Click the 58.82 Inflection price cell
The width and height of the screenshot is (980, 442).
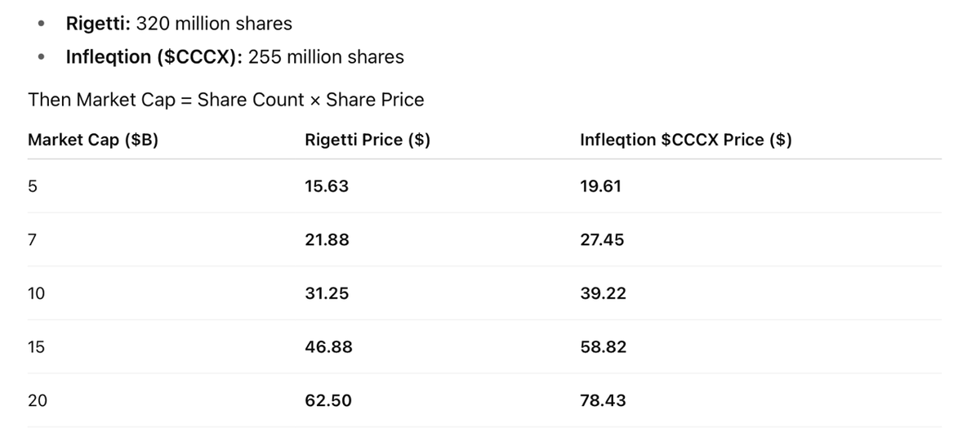tap(603, 347)
